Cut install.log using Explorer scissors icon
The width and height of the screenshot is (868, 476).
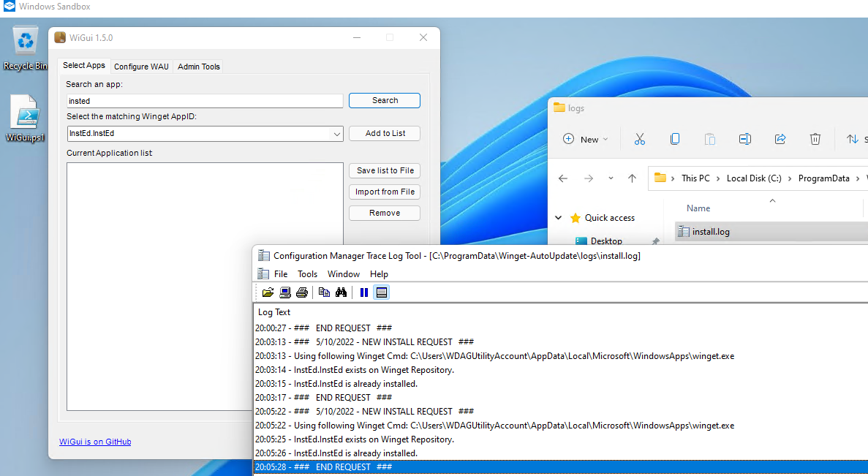point(639,138)
